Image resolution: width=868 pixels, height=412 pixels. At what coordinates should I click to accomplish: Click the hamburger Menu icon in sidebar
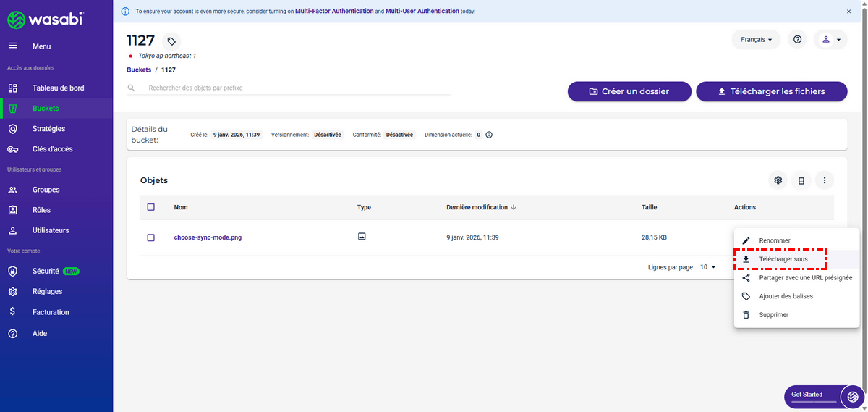pyautogui.click(x=12, y=46)
